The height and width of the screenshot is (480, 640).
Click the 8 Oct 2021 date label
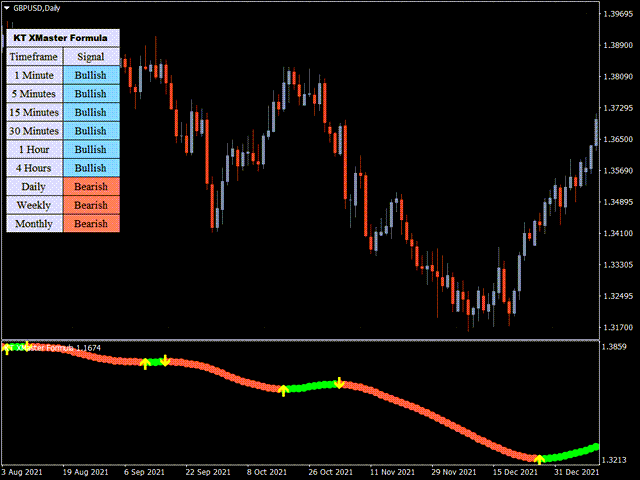[267, 472]
